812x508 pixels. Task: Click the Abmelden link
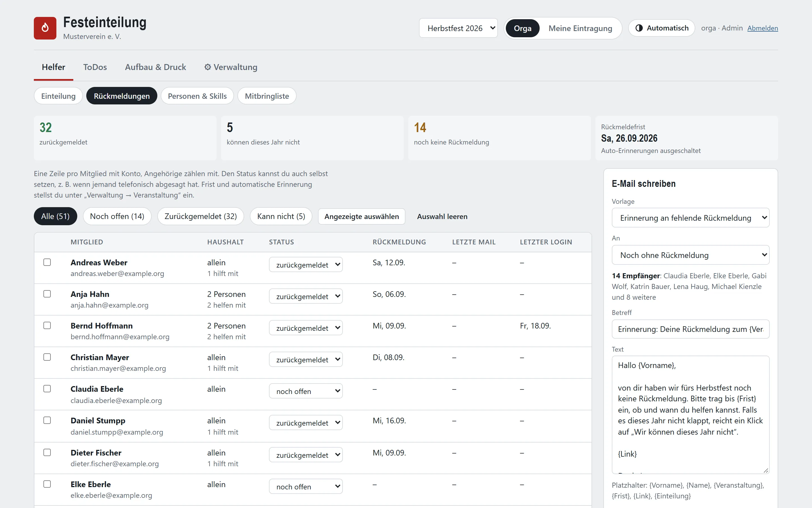coord(762,28)
